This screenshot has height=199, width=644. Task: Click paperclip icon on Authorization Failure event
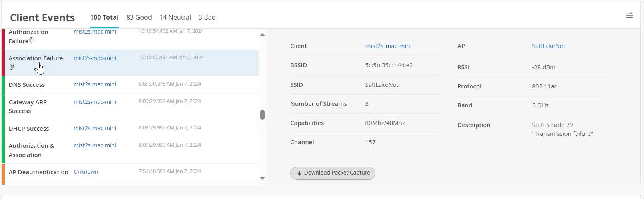coord(32,40)
